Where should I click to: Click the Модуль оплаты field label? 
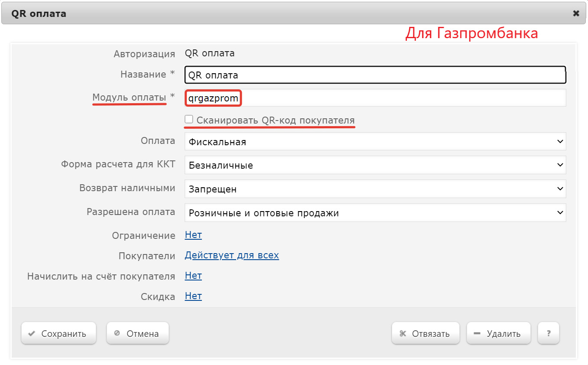tap(129, 98)
